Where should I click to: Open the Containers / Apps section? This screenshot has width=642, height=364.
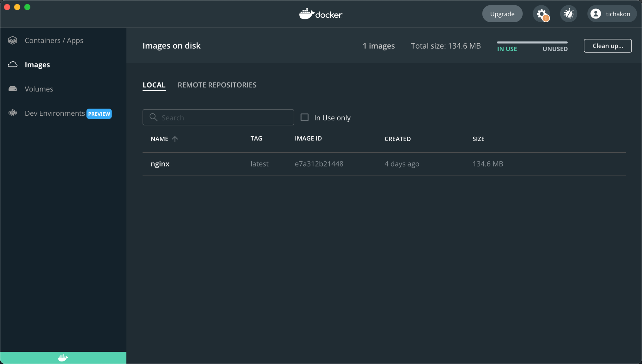(54, 40)
